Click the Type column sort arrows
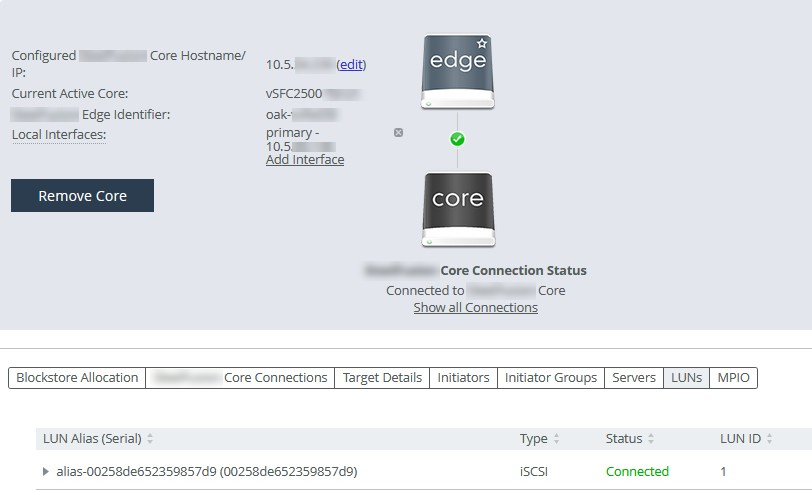This screenshot has width=812, height=490. pyautogui.click(x=556, y=439)
